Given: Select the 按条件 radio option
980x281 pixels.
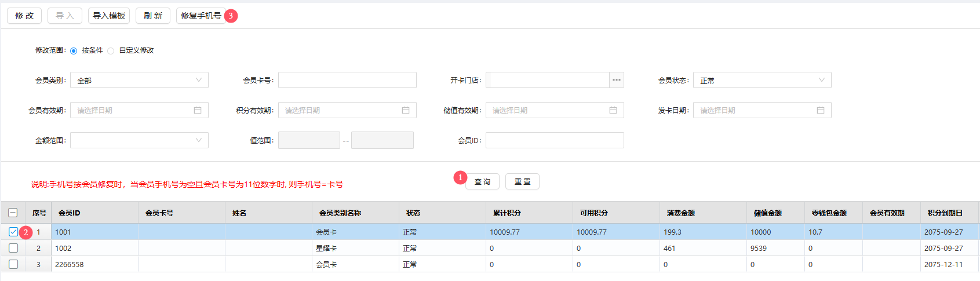Looking at the screenshot, I should 74,51.
